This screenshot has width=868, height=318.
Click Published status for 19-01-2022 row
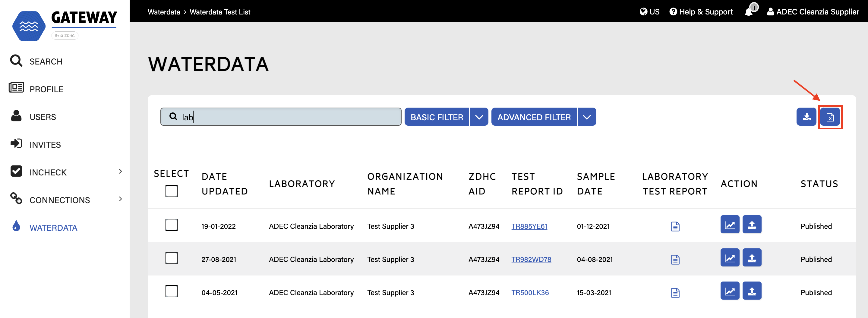tap(816, 226)
